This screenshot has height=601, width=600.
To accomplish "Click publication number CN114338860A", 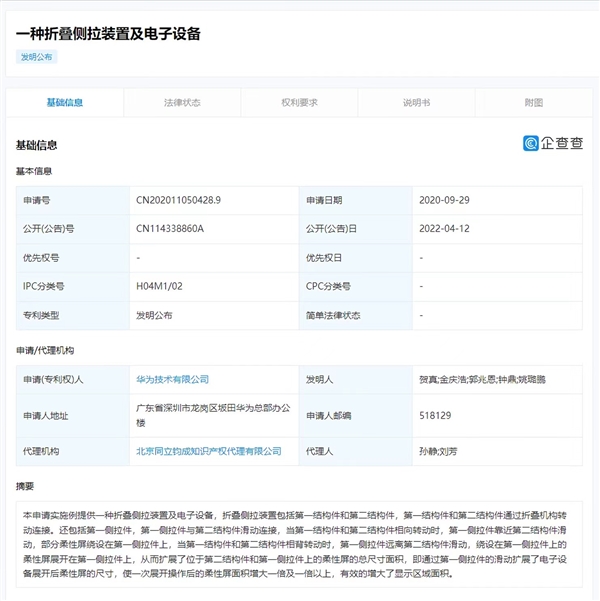I will click(169, 229).
